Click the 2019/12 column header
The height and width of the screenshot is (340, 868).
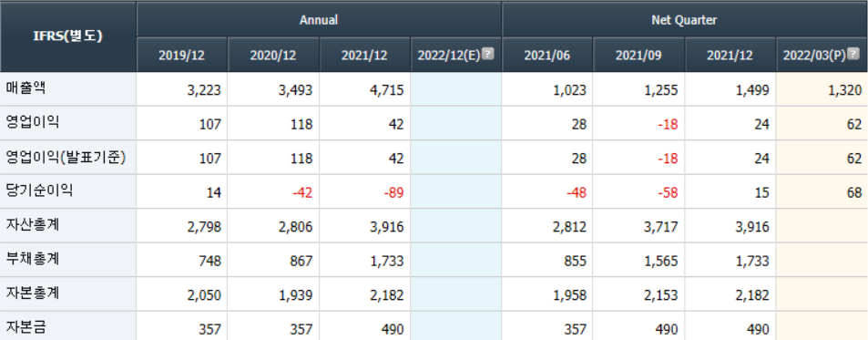click(182, 55)
